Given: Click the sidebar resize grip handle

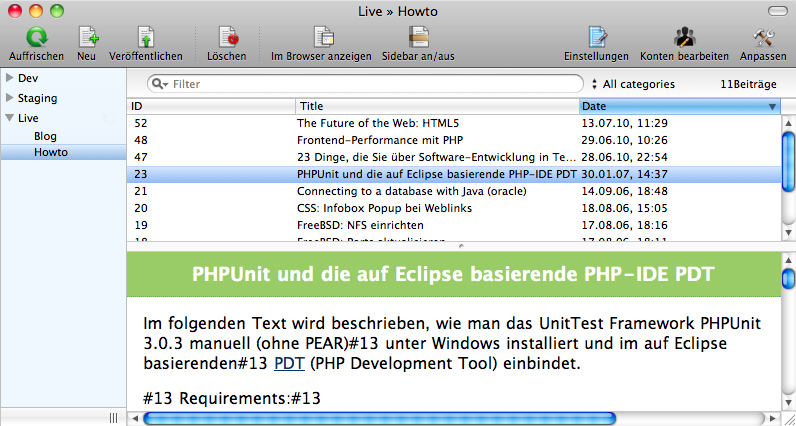Looking at the screenshot, I should coord(113,418).
